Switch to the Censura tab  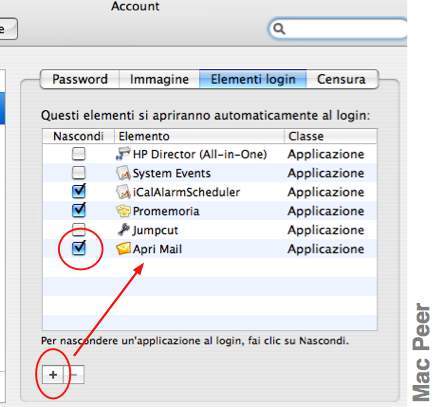pos(342,79)
